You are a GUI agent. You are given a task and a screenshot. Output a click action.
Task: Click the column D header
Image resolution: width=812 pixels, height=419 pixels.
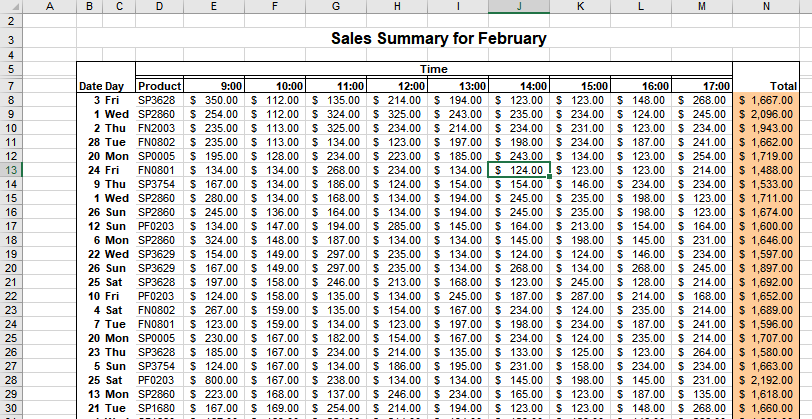click(x=159, y=7)
